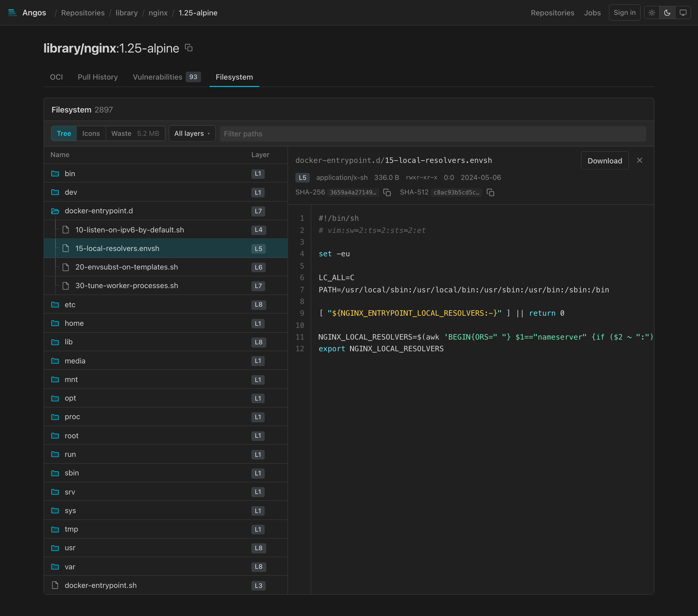Open the Pull History tab
Screen dimensions: 698x616
pyautogui.click(x=98, y=77)
